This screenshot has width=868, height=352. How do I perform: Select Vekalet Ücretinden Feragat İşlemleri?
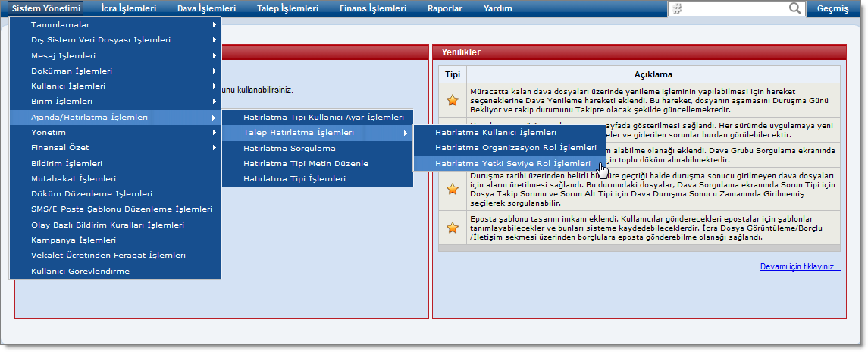(115, 256)
